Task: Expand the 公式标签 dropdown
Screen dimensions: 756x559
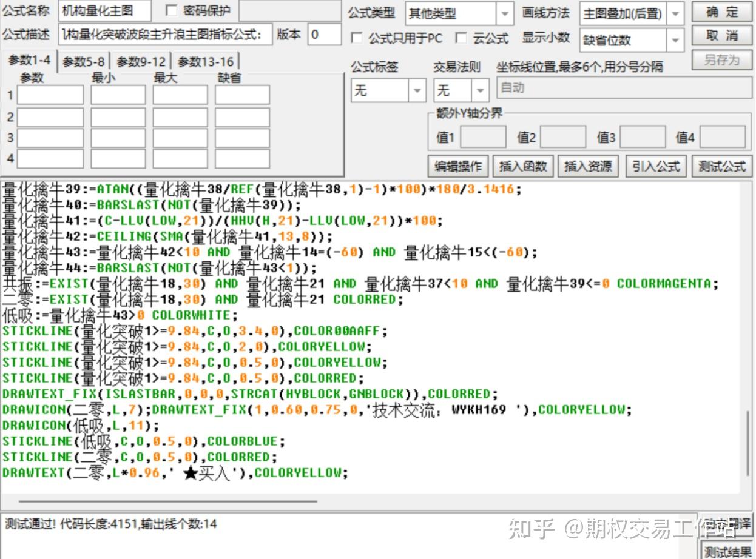Action: 417,90
